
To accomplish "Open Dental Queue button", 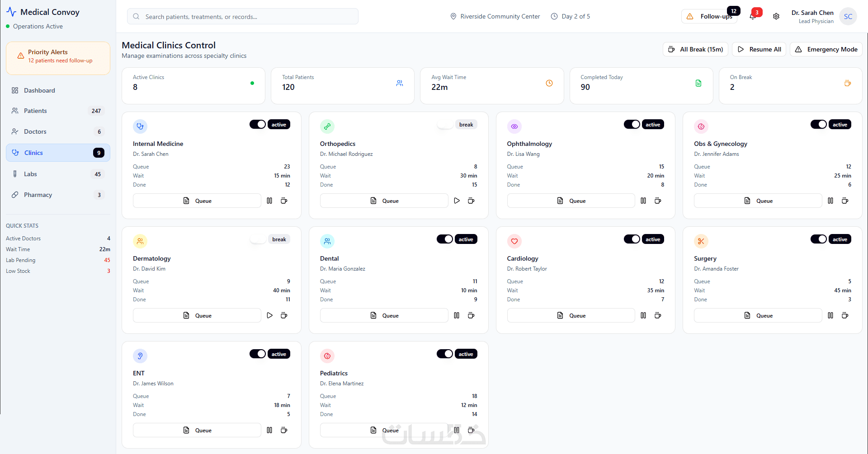I will [384, 315].
